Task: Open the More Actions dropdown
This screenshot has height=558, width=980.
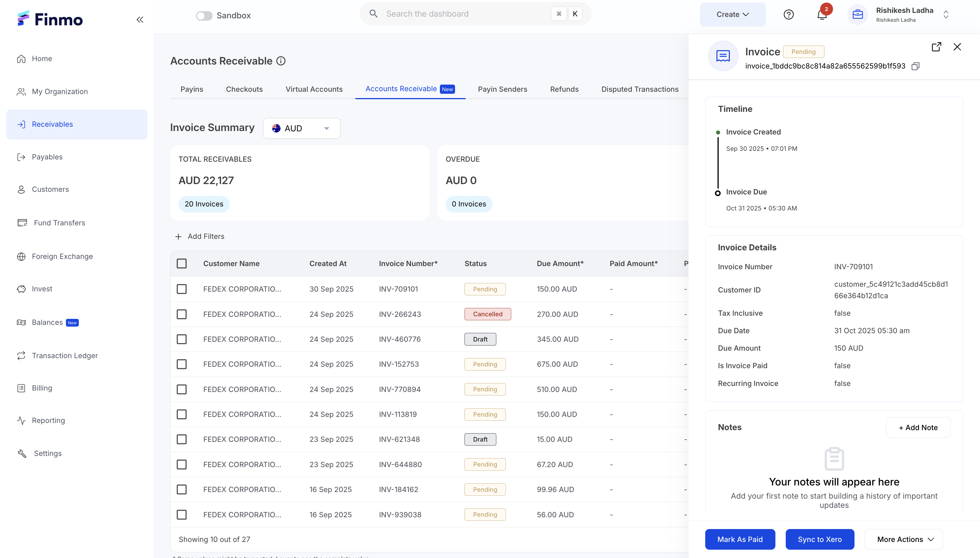Action: point(903,539)
